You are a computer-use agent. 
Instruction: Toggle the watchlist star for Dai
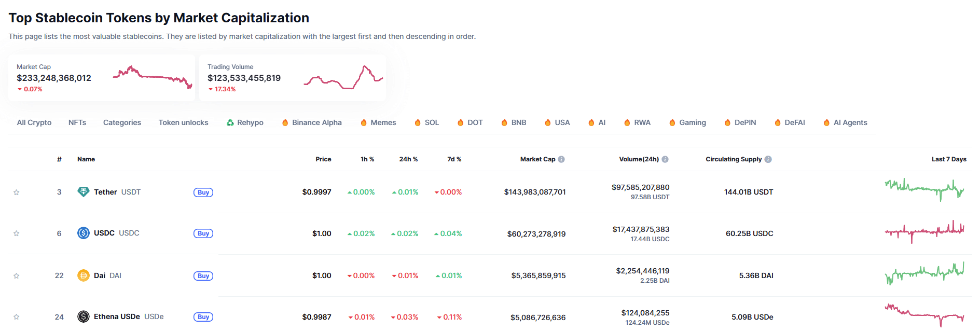(x=17, y=275)
